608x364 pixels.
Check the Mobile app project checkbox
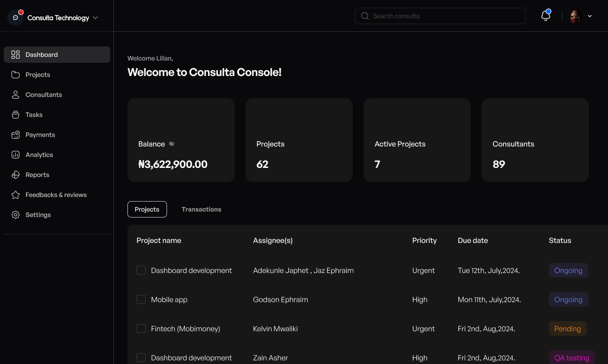(141, 299)
